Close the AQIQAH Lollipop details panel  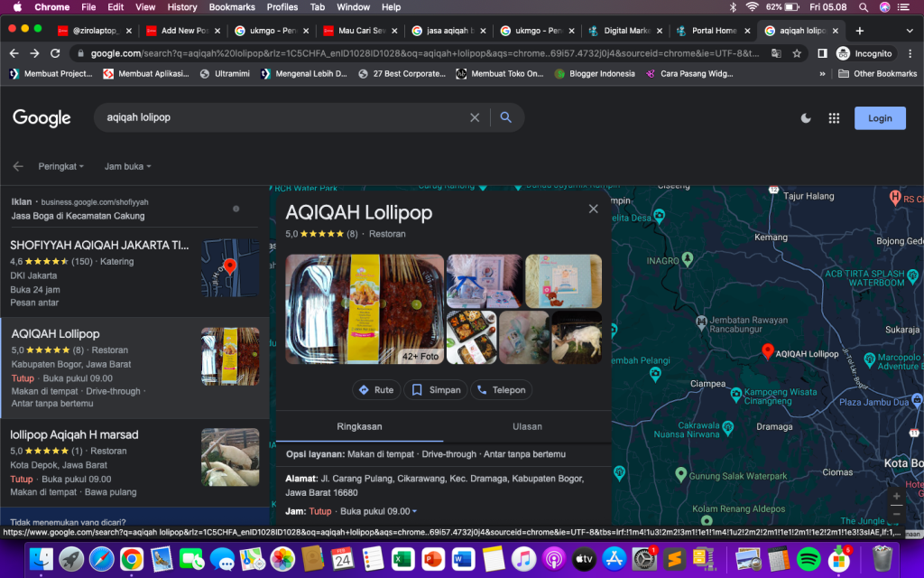coord(593,209)
